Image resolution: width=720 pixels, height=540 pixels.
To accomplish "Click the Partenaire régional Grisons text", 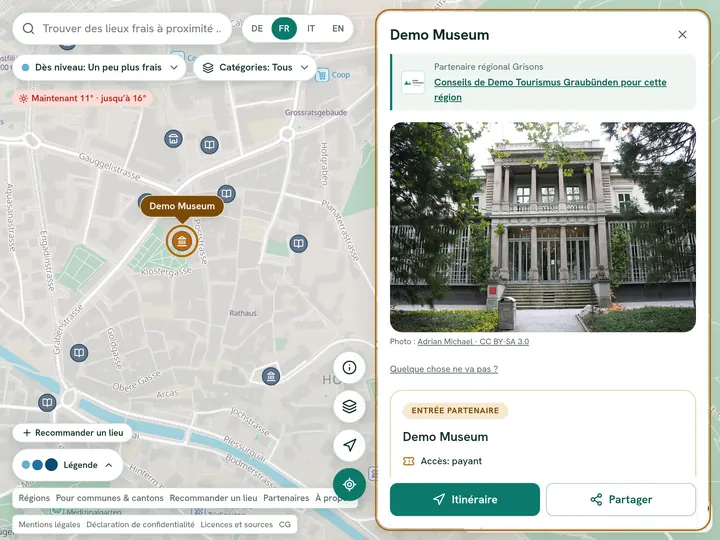I will [x=489, y=67].
